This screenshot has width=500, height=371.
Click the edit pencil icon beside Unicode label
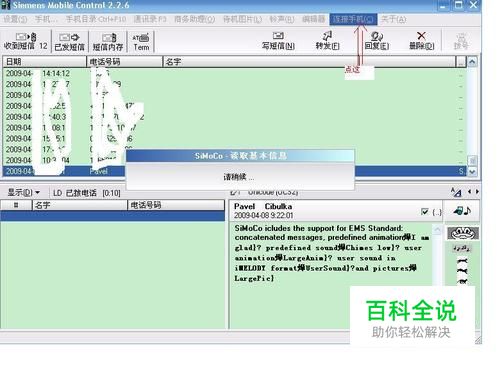[x=235, y=192]
